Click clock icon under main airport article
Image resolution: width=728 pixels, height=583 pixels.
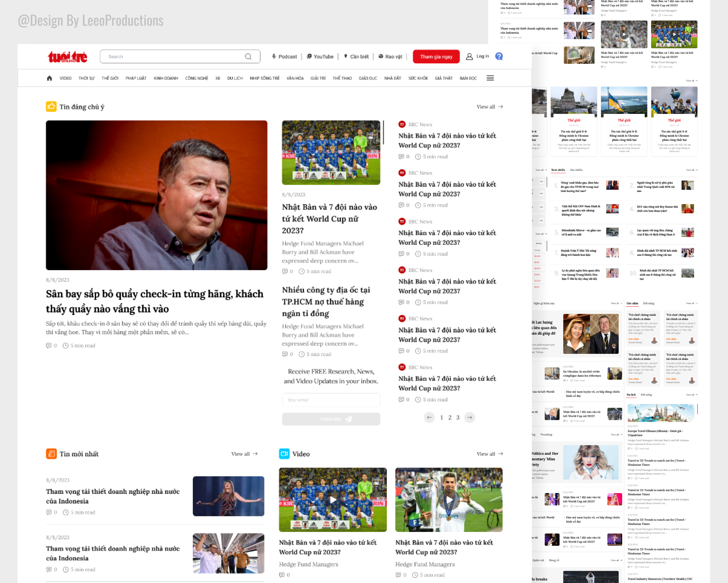click(x=66, y=345)
